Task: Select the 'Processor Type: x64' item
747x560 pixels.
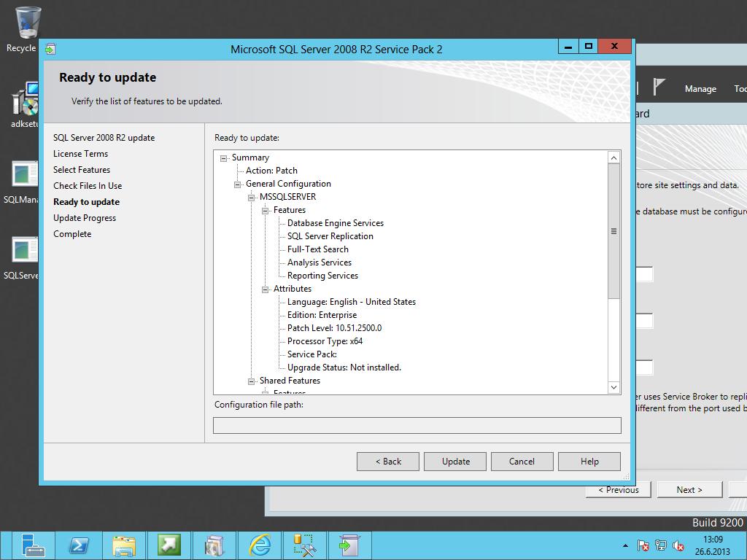Action: tap(325, 341)
